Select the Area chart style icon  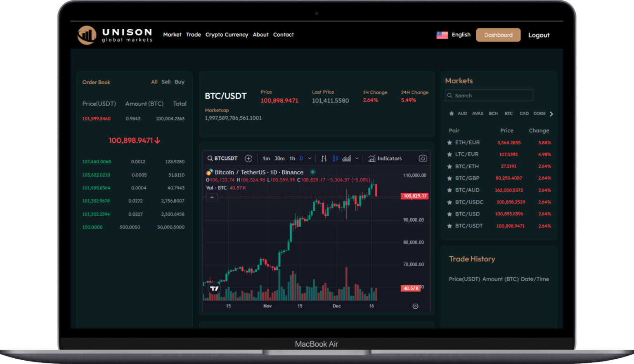click(x=346, y=158)
